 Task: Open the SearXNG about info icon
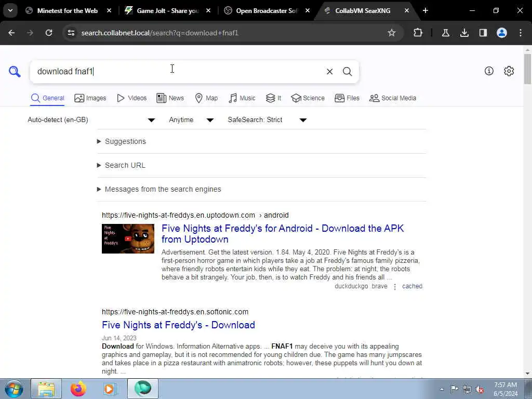pyautogui.click(x=489, y=71)
